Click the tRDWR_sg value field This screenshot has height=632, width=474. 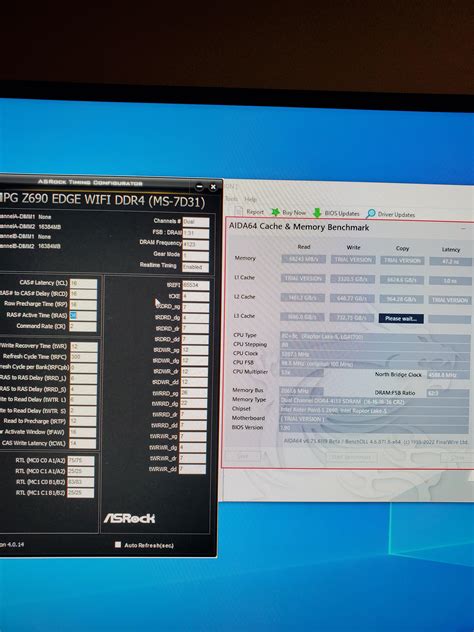point(195,350)
